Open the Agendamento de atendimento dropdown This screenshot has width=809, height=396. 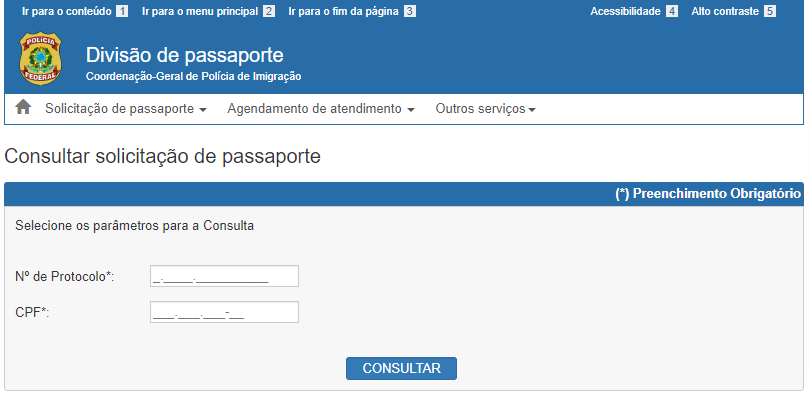[x=321, y=109]
